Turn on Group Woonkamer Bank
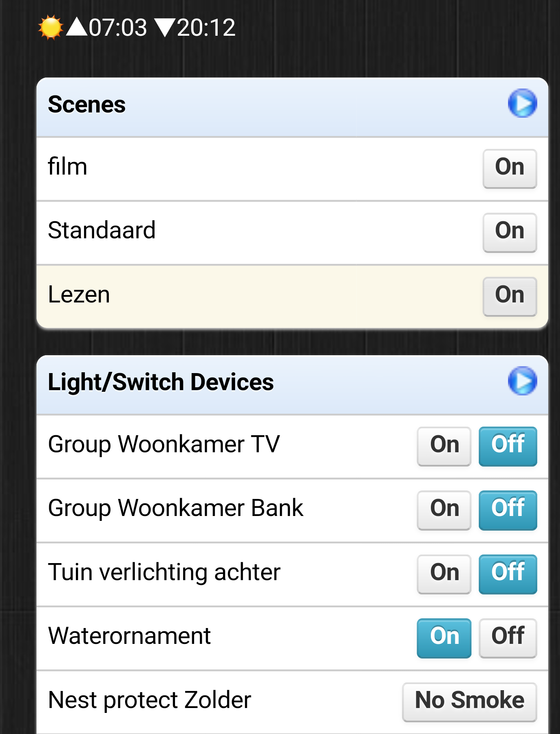The width and height of the screenshot is (560, 734). click(444, 510)
